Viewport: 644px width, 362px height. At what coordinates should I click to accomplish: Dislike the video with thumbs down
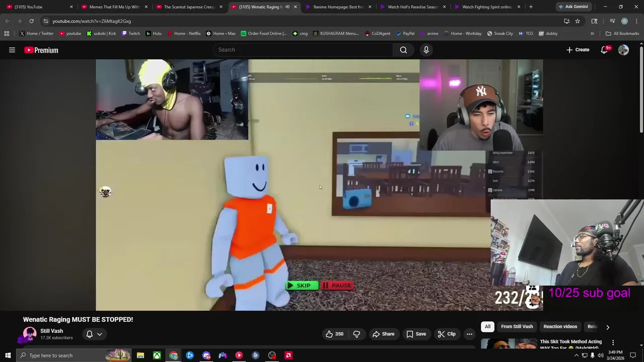(x=357, y=334)
